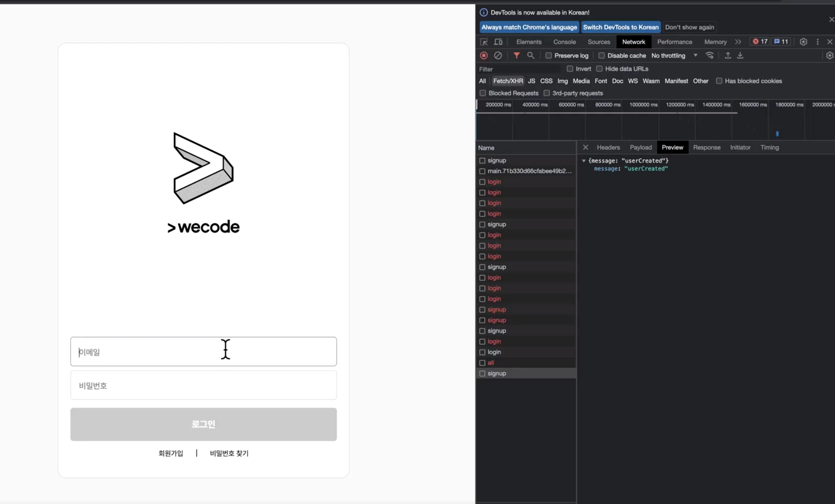835x504 pixels.
Task: Click the 회원가입 sign-up link
Action: pos(171,453)
